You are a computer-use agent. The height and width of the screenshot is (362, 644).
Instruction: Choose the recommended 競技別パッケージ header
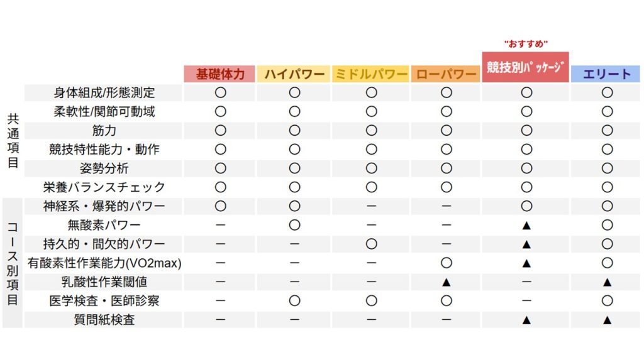[526, 67]
